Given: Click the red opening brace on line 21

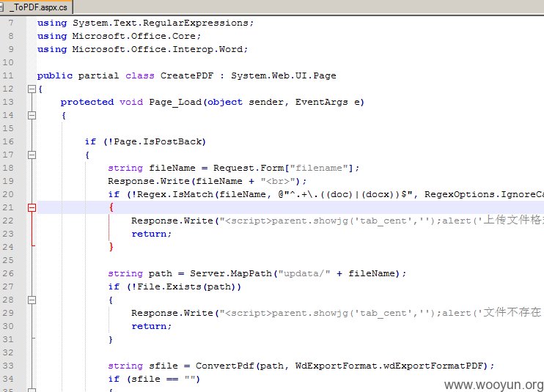Looking at the screenshot, I should (x=111, y=207).
